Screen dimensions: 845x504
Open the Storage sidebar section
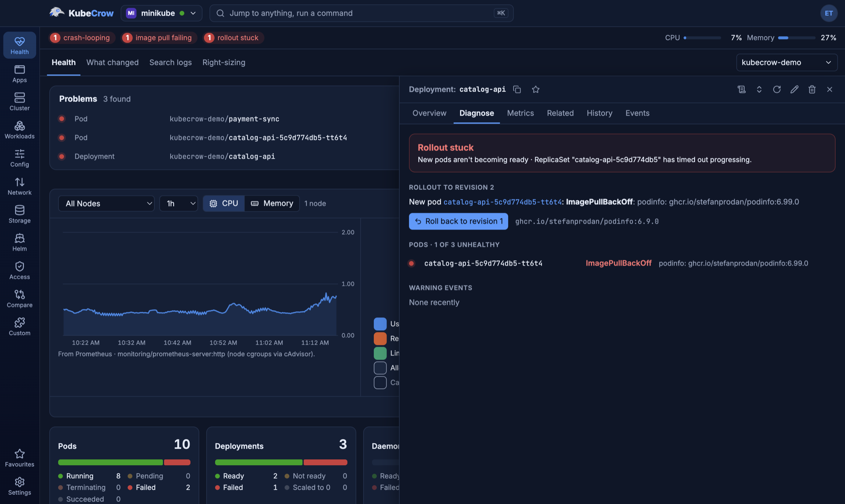[x=19, y=214]
